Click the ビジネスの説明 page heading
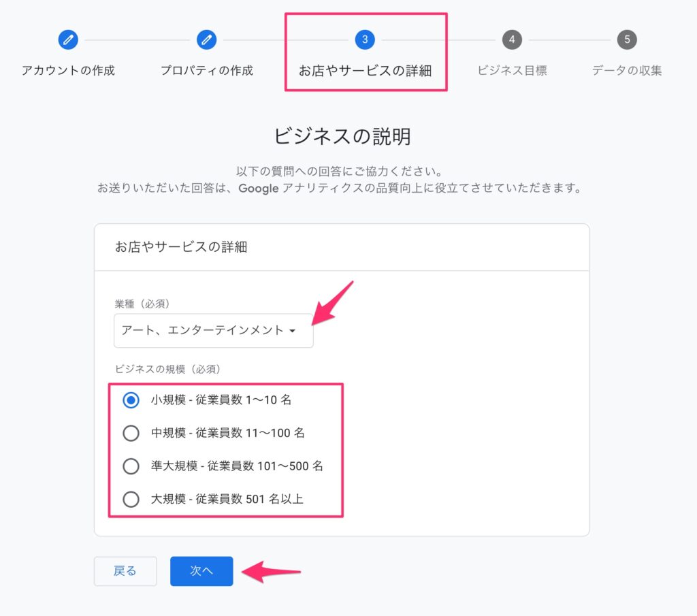 pos(342,136)
